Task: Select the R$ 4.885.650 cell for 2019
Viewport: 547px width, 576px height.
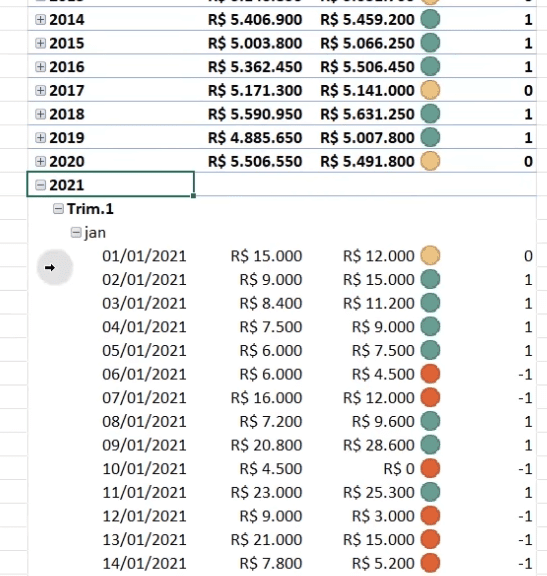Action: (x=255, y=138)
